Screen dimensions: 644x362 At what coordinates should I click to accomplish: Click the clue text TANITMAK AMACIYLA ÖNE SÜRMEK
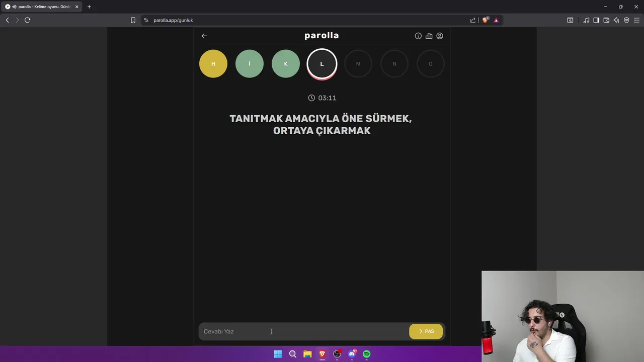click(320, 119)
